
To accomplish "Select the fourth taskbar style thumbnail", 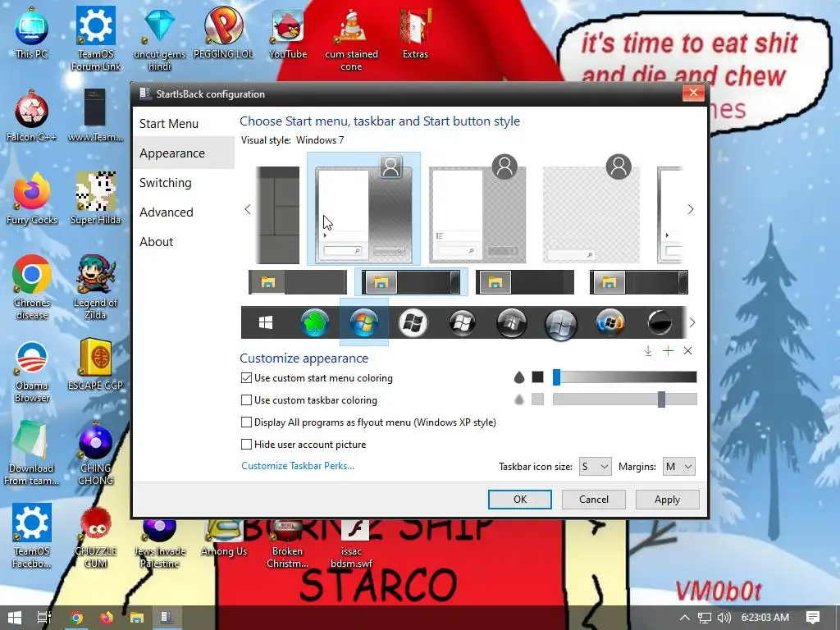I will (638, 282).
